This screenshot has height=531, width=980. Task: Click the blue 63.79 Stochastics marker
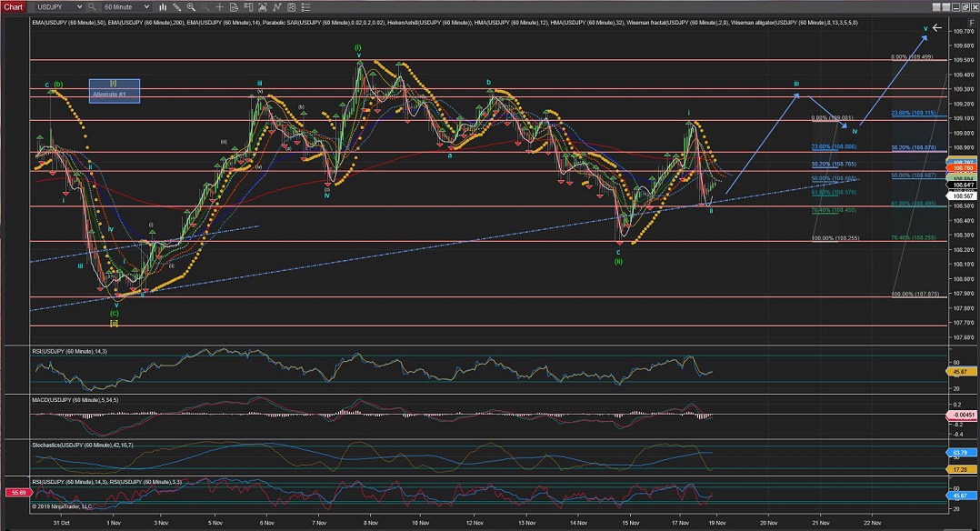tap(961, 452)
